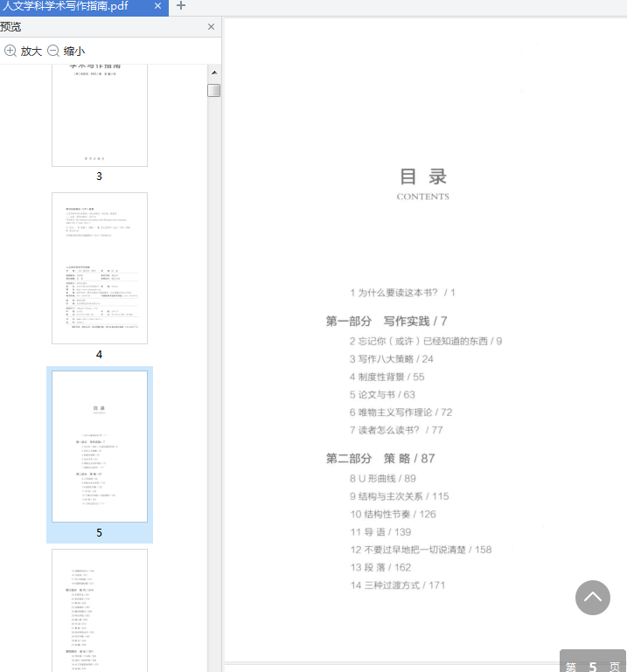Close the 人文学科学术写作指南.pdf tab
This screenshot has width=627, height=672.
click(157, 6)
